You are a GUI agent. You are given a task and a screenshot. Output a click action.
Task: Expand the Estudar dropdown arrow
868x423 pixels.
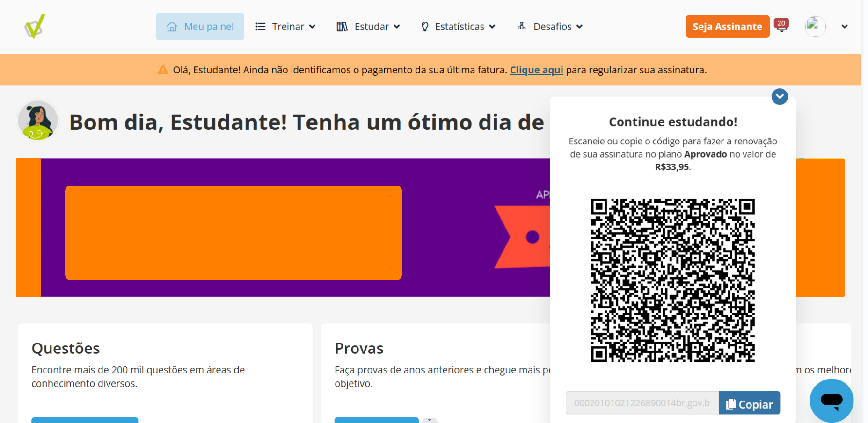coord(397,27)
